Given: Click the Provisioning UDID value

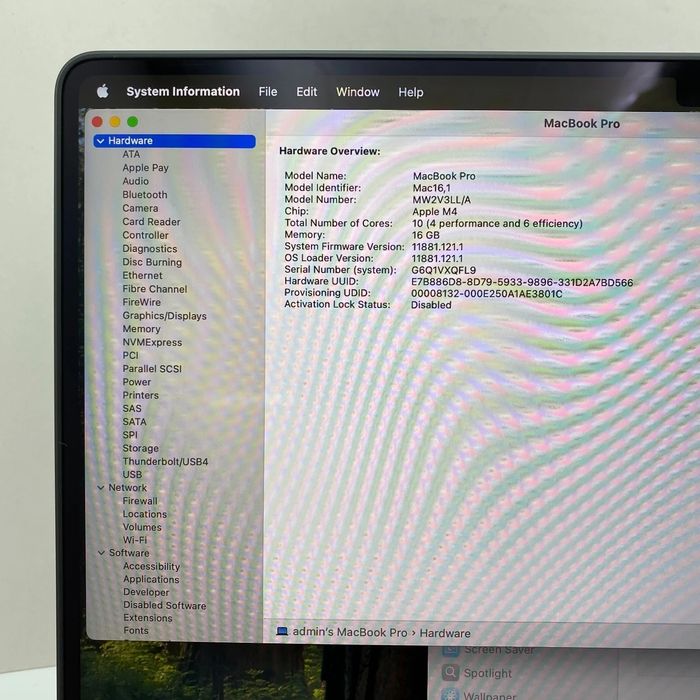Looking at the screenshot, I should 487,294.
